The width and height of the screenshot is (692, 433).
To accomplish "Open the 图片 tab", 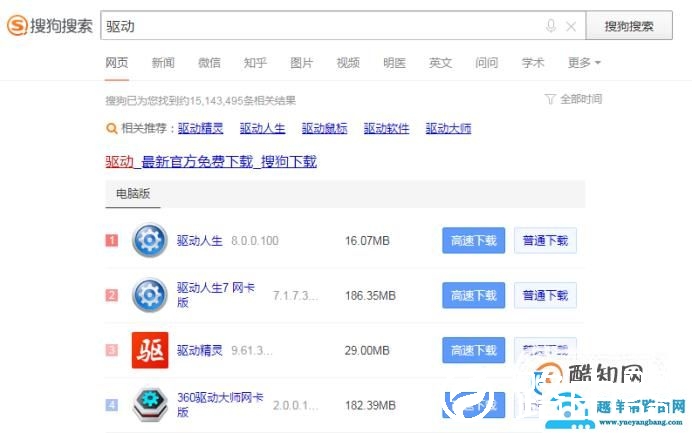I will pyautogui.click(x=301, y=63).
